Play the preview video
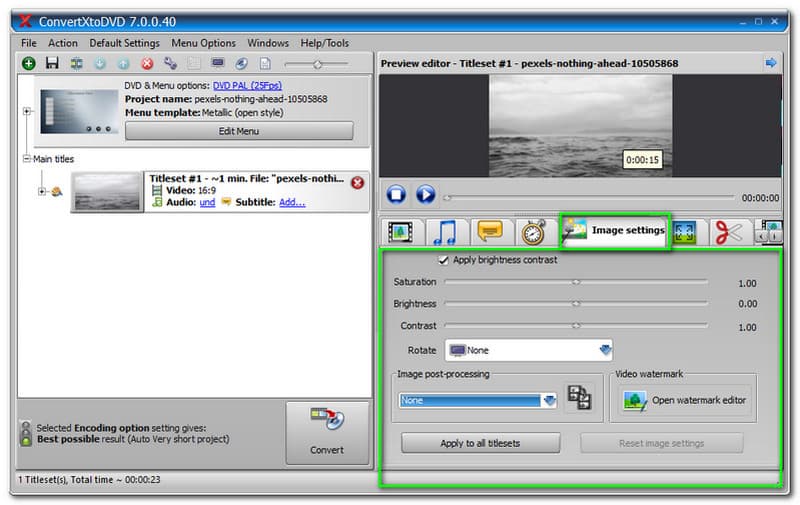This screenshot has height=505, width=800. click(x=426, y=195)
